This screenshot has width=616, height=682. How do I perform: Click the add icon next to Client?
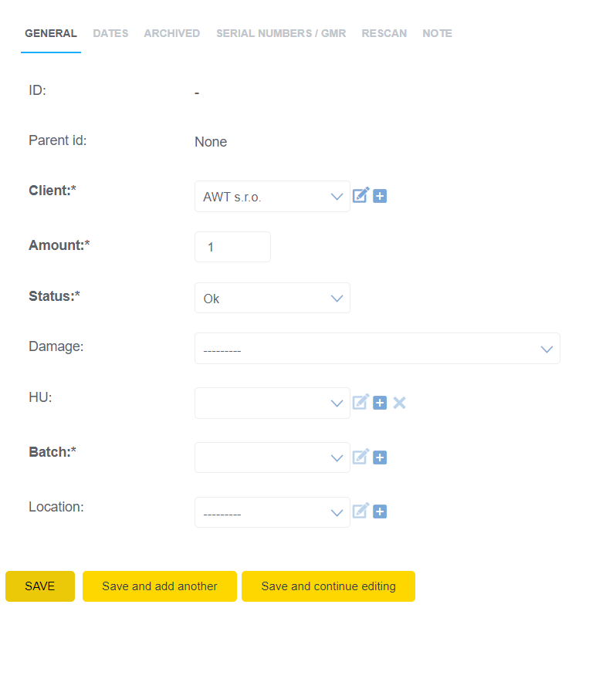pyautogui.click(x=380, y=196)
